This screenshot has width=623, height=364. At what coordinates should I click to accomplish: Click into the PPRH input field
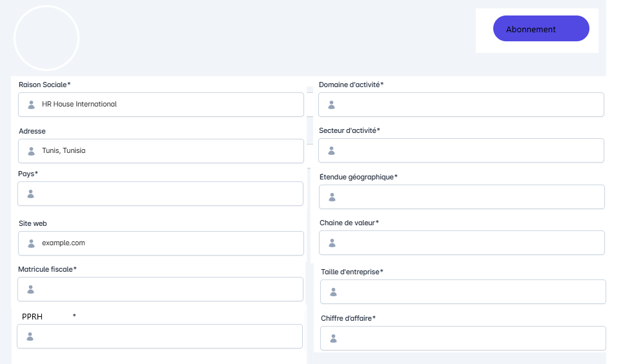coord(168,336)
